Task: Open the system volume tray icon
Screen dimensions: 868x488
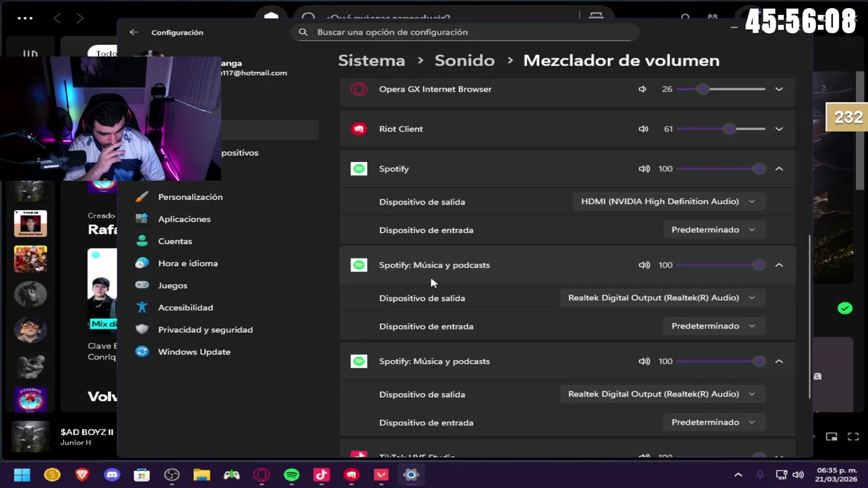Action: point(798,474)
